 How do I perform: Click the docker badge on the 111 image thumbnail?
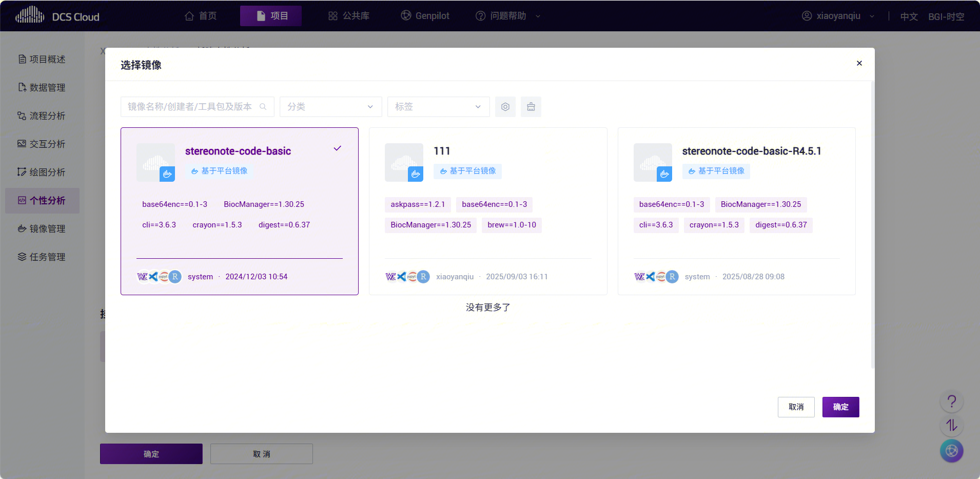[x=416, y=174]
